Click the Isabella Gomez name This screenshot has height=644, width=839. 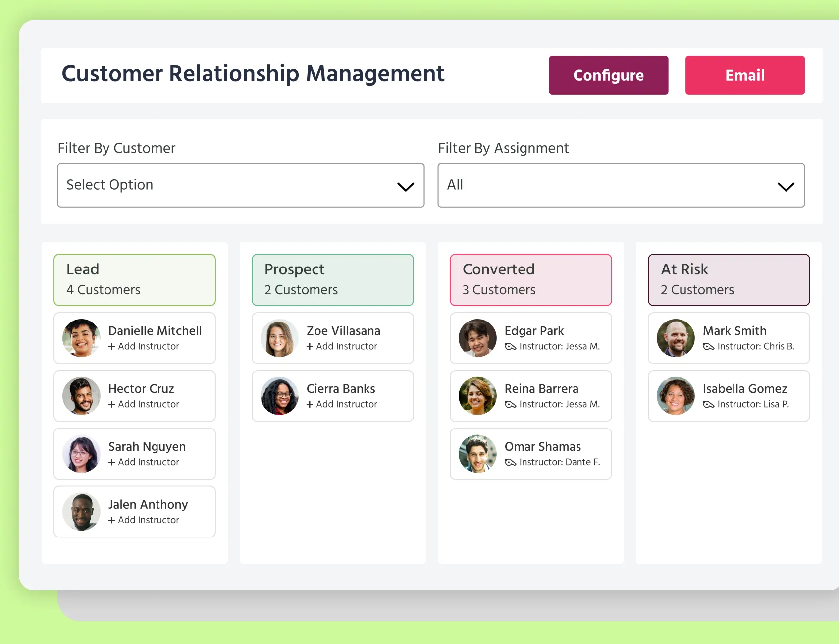(745, 389)
